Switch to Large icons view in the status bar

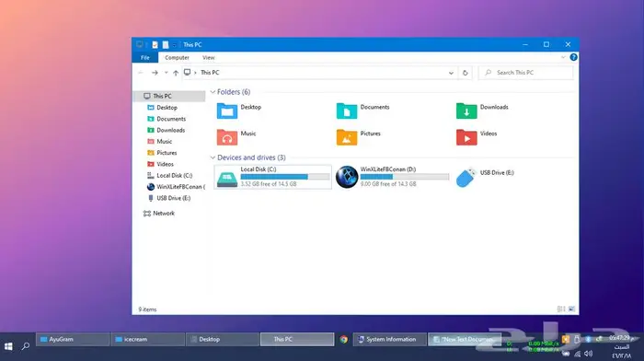coord(571,309)
